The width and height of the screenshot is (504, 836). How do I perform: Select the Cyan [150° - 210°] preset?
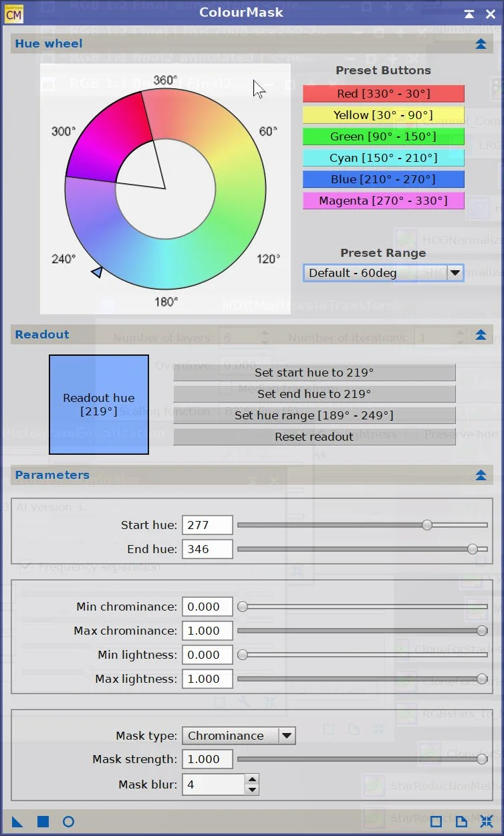[x=384, y=158]
